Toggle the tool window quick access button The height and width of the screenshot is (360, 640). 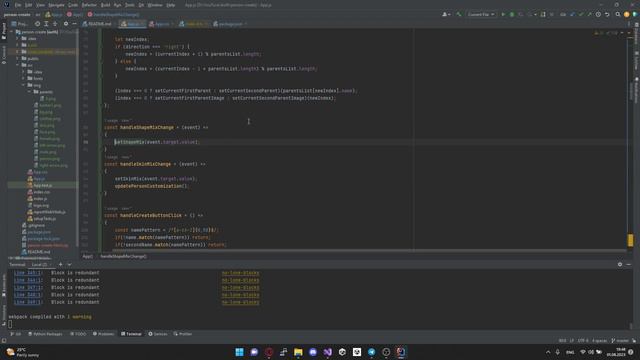click(4, 340)
